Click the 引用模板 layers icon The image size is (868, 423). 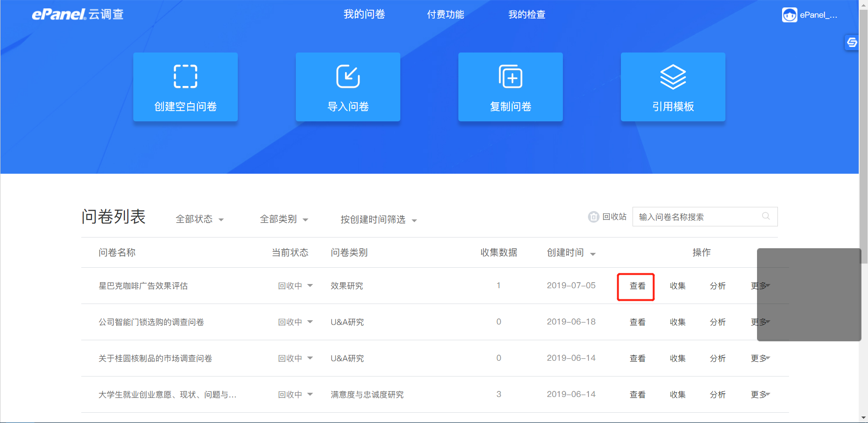(x=673, y=77)
